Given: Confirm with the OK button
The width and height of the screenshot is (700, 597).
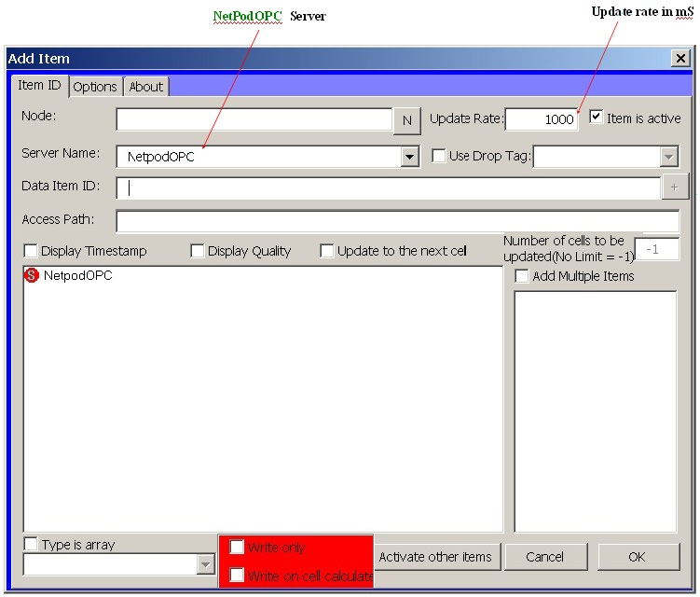Looking at the screenshot, I should (638, 557).
